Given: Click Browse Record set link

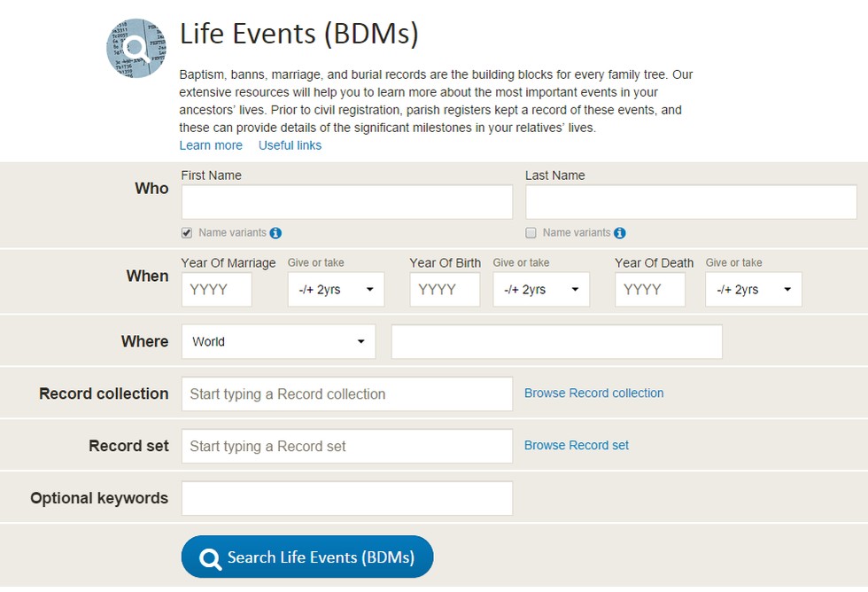Looking at the screenshot, I should pos(577,445).
